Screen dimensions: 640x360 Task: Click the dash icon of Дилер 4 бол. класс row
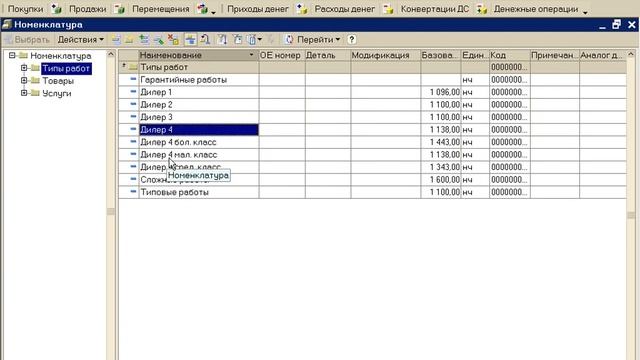[x=133, y=141]
